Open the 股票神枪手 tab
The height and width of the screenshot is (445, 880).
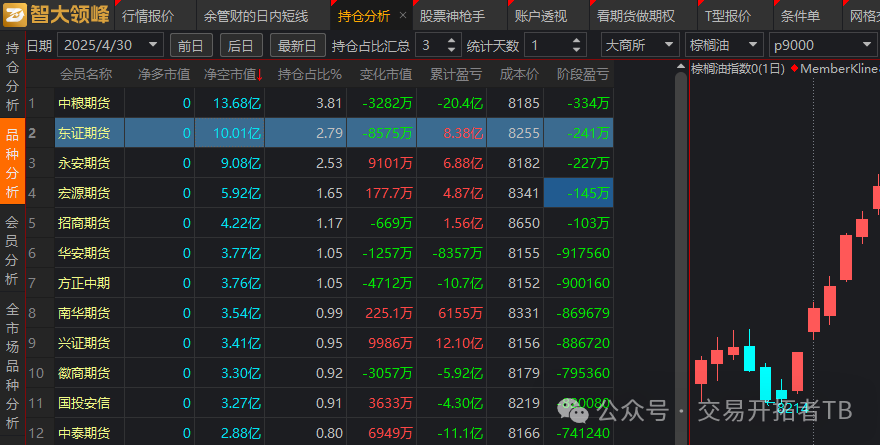click(452, 16)
